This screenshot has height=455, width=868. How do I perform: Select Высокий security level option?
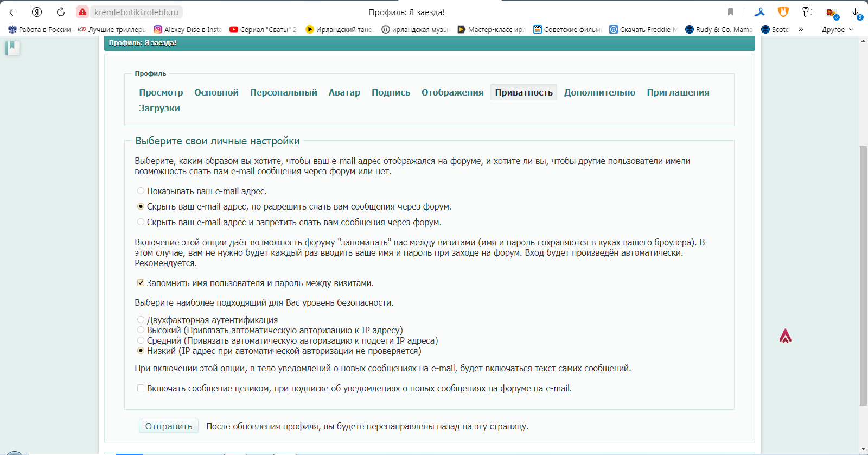[x=141, y=330]
